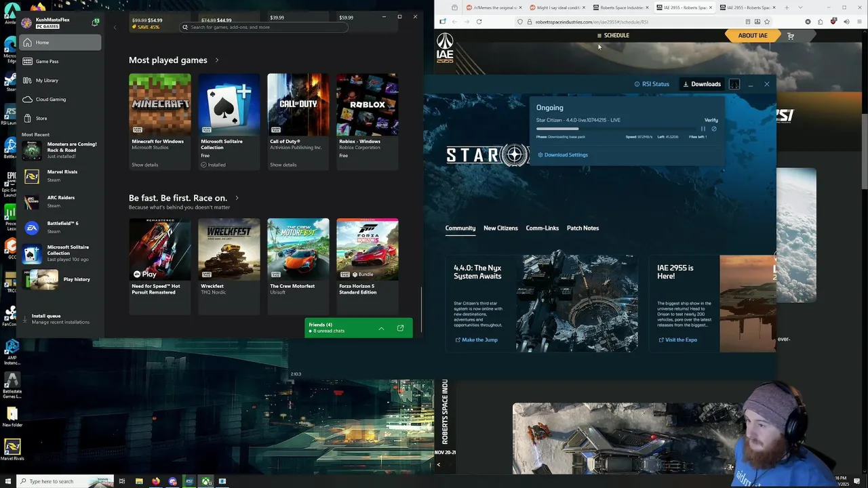Click the Star Citizen download progress bar
Viewport: 868px width, 488px height.
tap(615, 129)
